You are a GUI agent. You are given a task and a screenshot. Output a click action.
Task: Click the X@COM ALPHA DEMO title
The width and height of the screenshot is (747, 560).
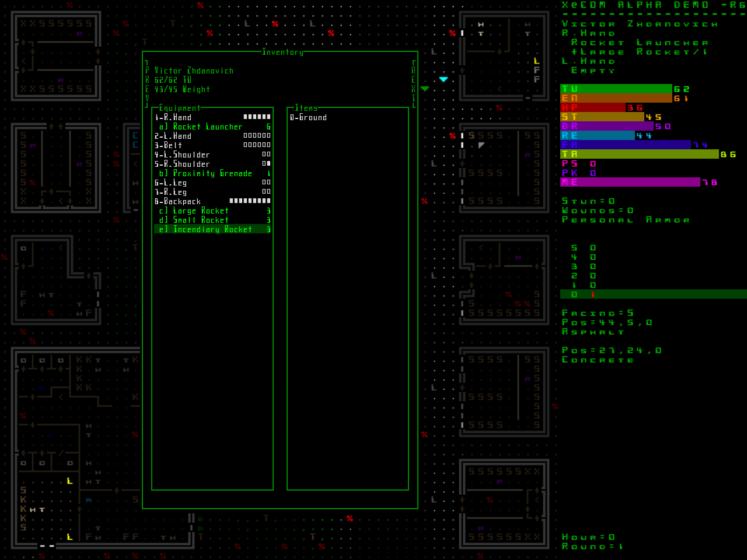coord(654,5)
